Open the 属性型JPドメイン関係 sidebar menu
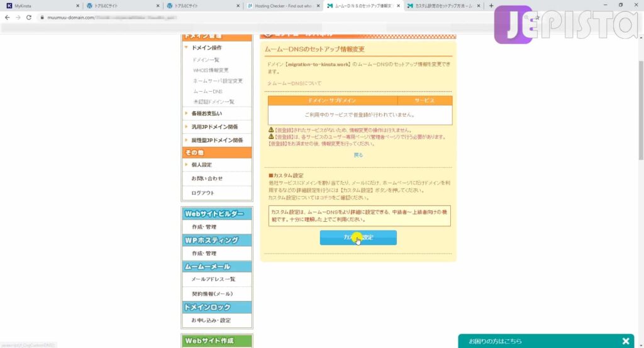644x348 pixels. click(217, 140)
